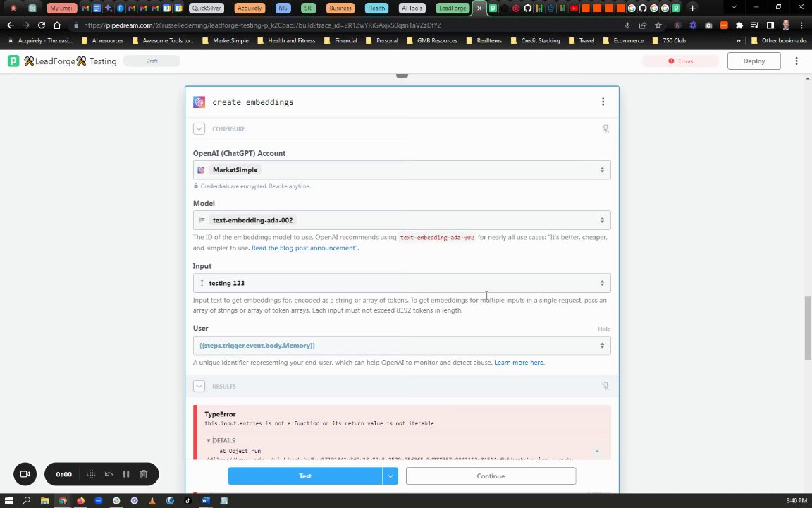Open Windows taskbar search
The width and height of the screenshot is (812, 508).
(x=26, y=501)
